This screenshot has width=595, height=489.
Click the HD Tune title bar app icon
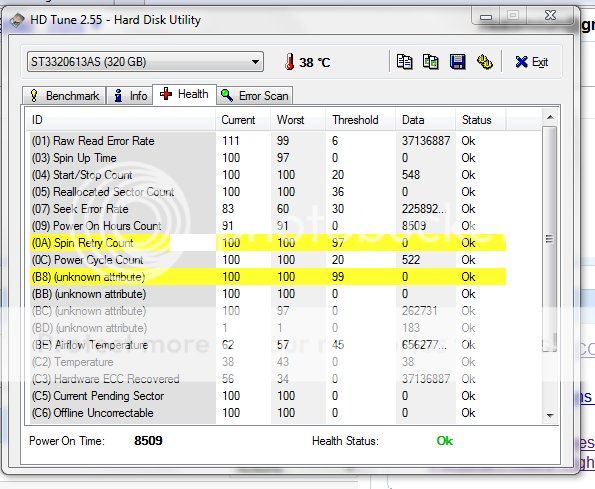coord(17,20)
